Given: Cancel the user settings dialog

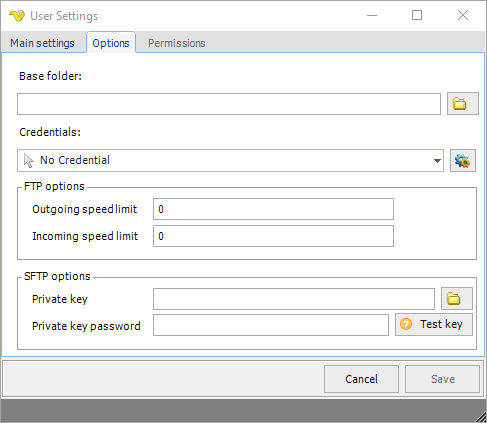Looking at the screenshot, I should (361, 379).
